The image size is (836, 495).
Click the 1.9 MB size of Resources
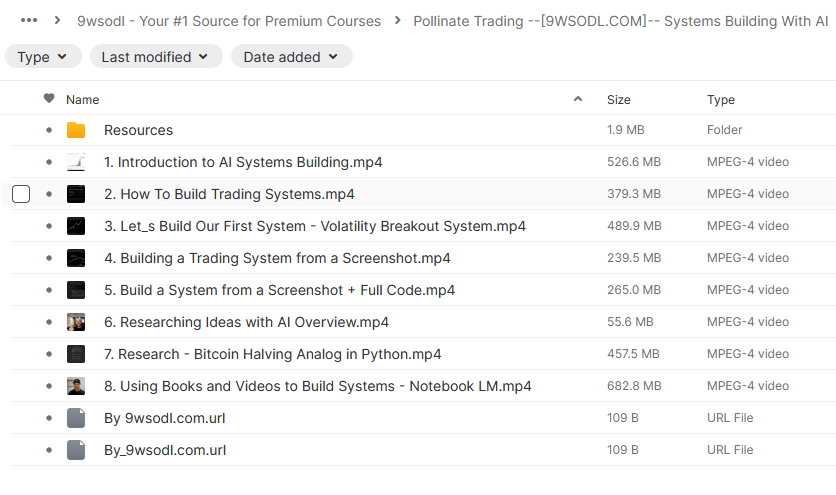(x=625, y=130)
